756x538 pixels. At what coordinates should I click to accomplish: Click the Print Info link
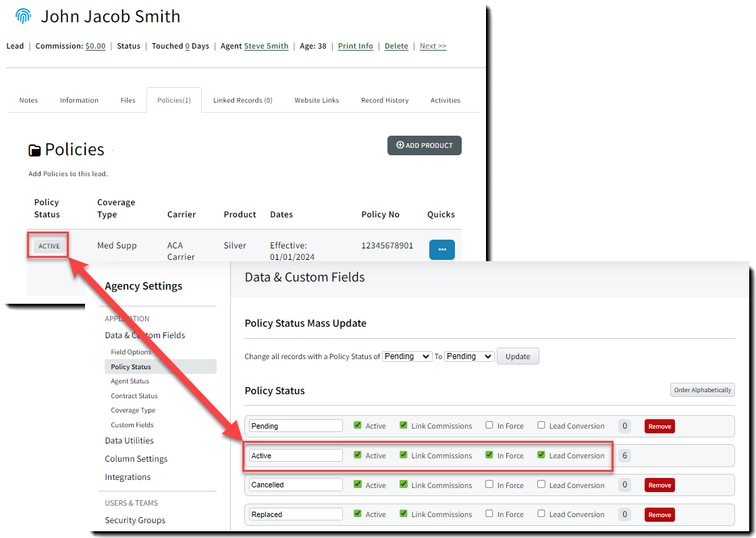[355, 46]
